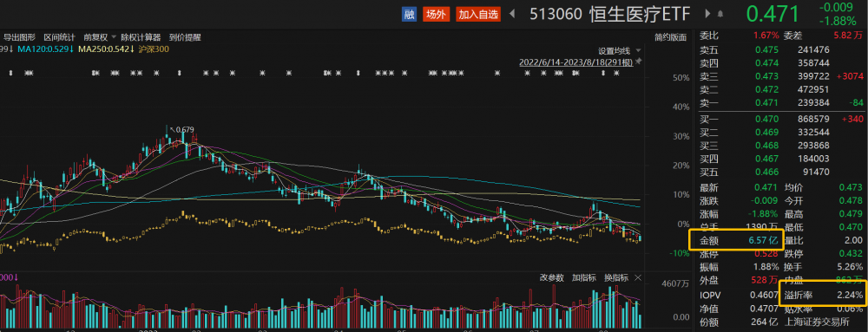Click the blue 融 margin trading badge

pos(409,15)
